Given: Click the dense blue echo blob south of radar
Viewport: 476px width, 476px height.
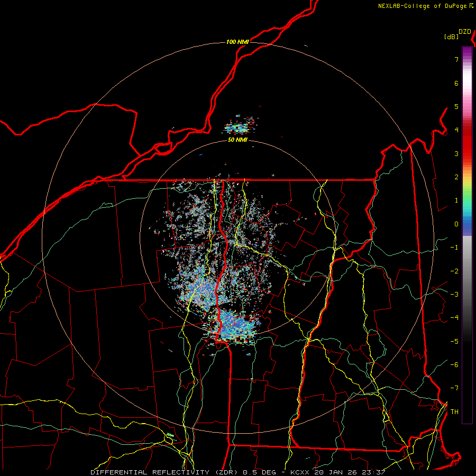Looking at the screenshot, I should pos(235,328).
